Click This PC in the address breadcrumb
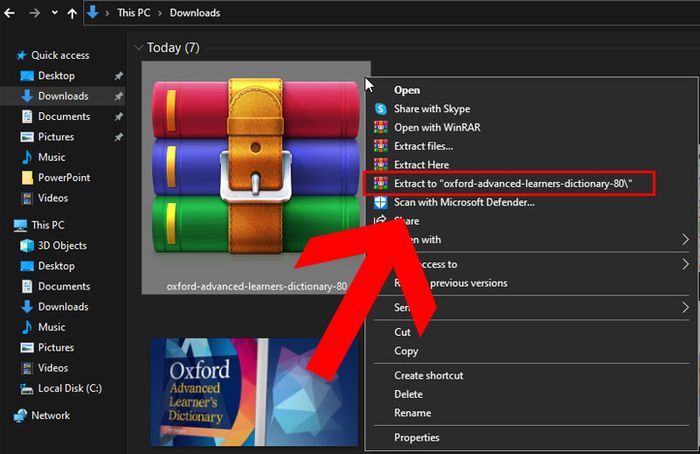700x454 pixels. pos(135,13)
